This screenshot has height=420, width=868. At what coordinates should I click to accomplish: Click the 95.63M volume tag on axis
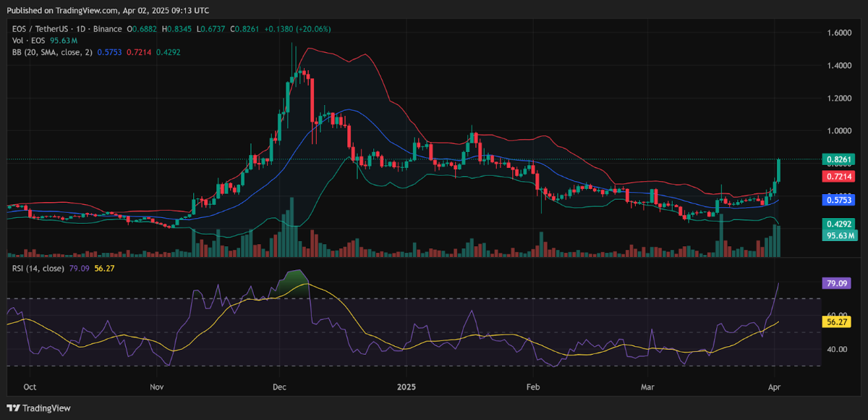pos(841,235)
